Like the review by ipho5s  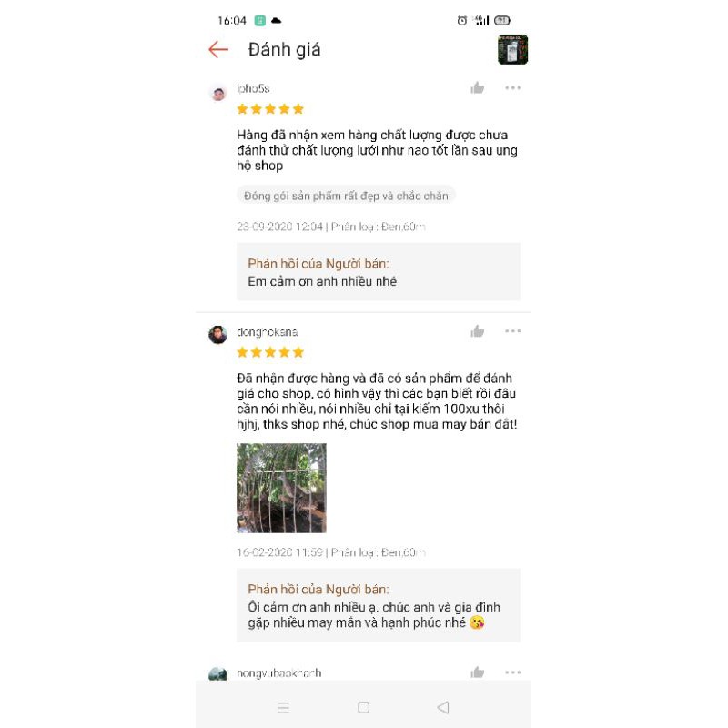(x=477, y=87)
